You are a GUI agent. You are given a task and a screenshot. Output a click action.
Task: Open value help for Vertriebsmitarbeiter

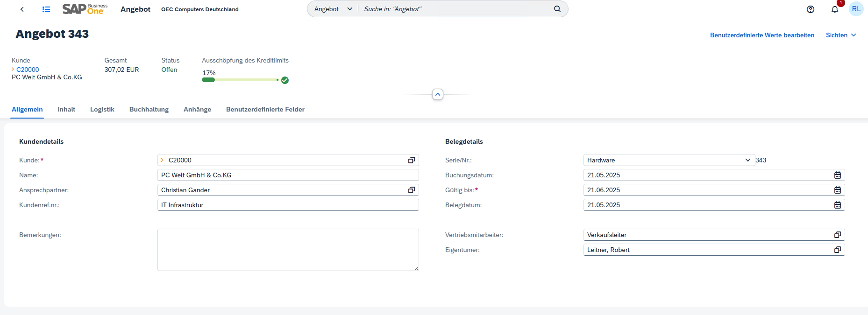point(838,235)
